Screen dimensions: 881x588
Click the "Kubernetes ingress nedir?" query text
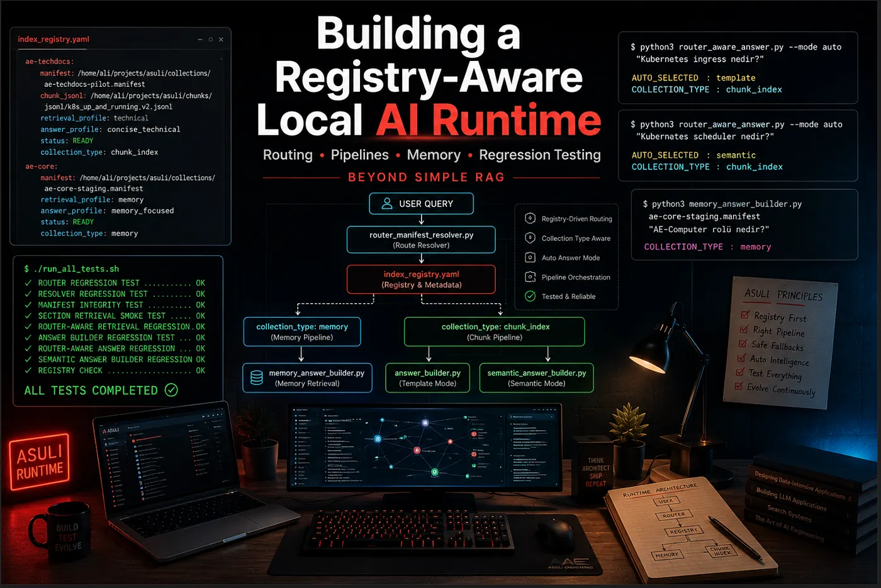700,59
